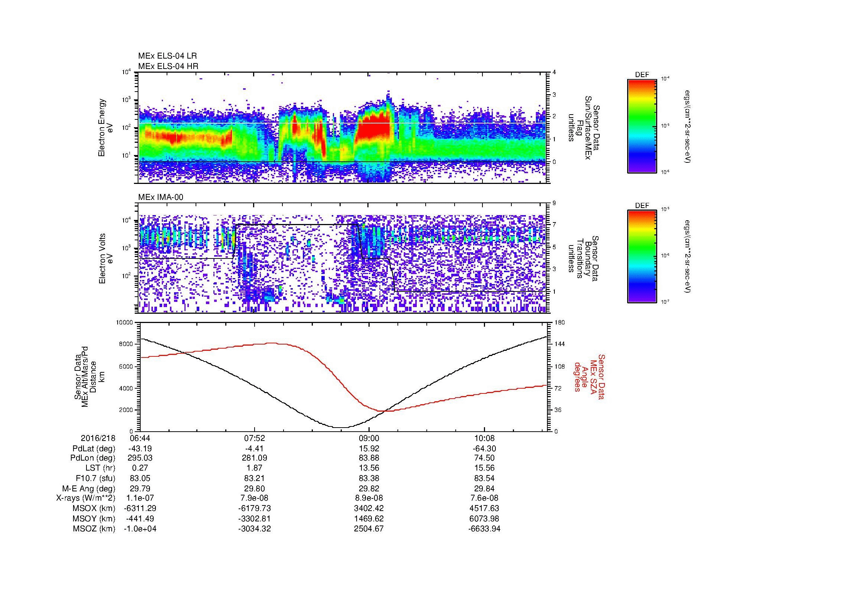Screen dimensions: 868x613
Task: Click the F10.7 value 83.54
Action: tap(484, 478)
